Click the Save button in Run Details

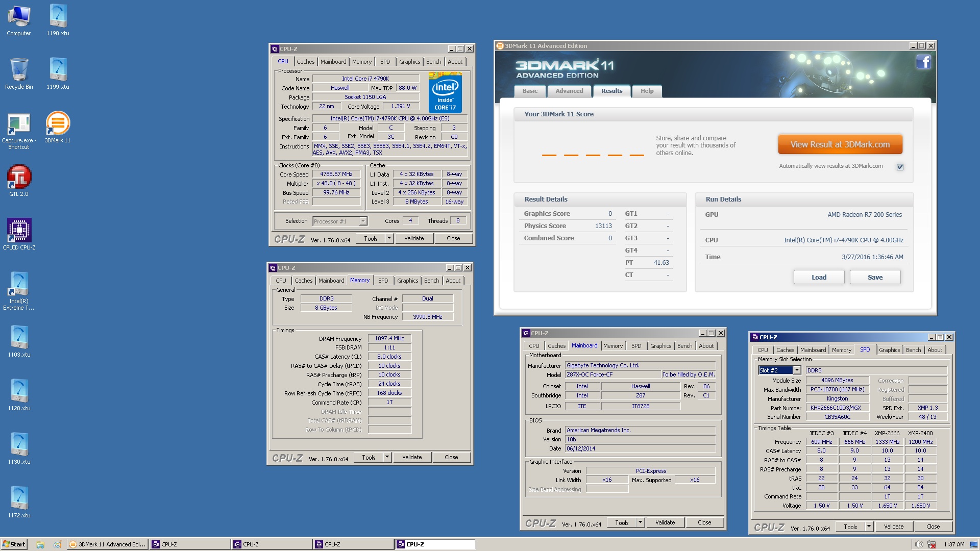pyautogui.click(x=875, y=277)
